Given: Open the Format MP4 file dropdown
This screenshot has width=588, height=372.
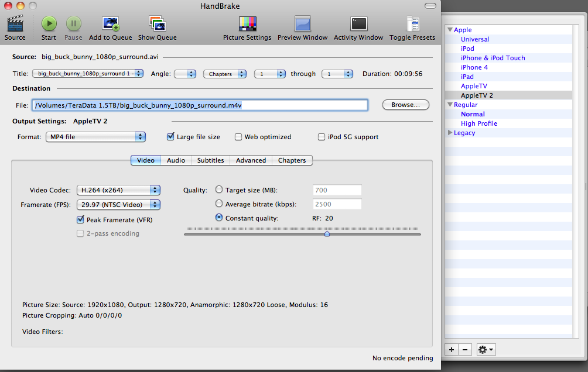Looking at the screenshot, I should click(x=95, y=137).
